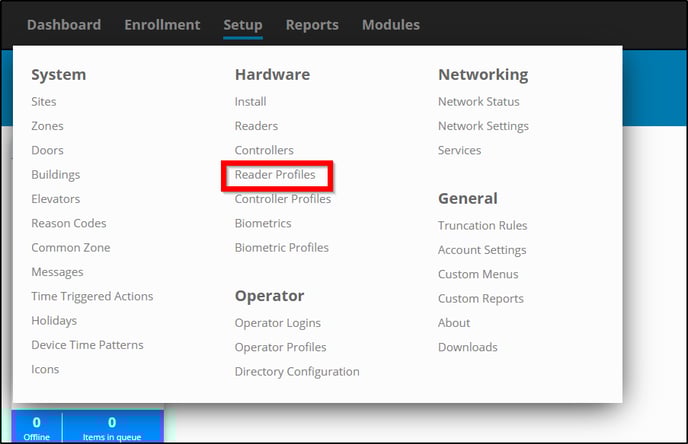Select Biometric Profiles link
The width and height of the screenshot is (688, 444).
[281, 247]
